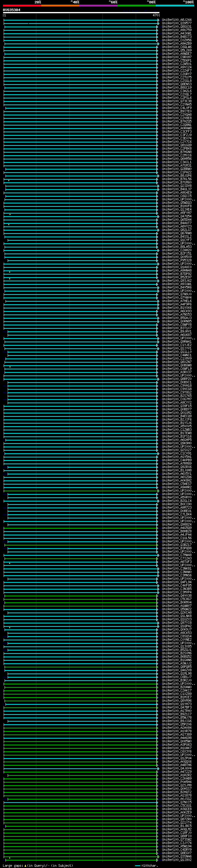The image size is (197, 868).
Task: Select the UniRef100_B7HZQ5 label
Action: pos(176,121)
